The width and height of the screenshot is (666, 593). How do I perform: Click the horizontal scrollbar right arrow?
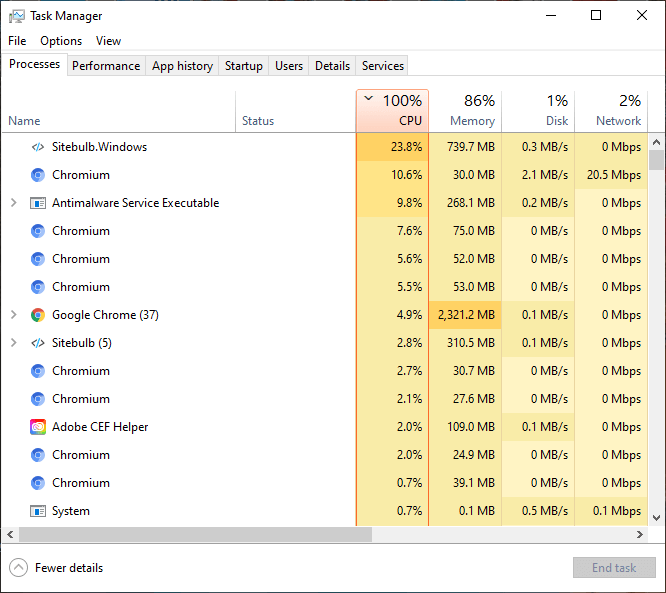pos(640,534)
